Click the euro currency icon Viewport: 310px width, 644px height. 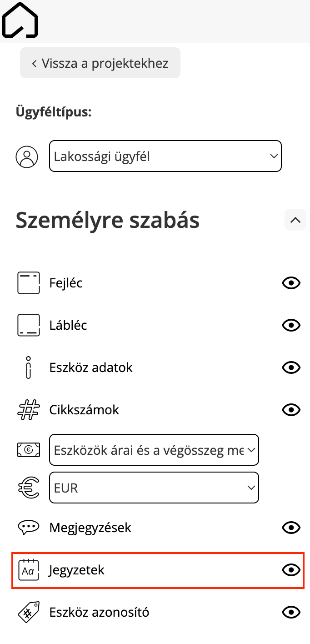[x=29, y=488]
